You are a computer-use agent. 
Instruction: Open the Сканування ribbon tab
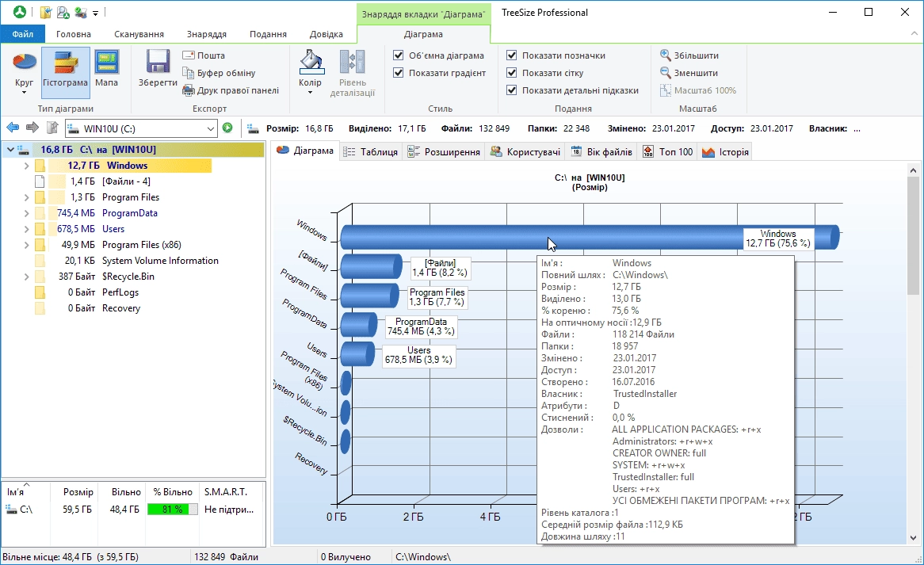click(139, 34)
